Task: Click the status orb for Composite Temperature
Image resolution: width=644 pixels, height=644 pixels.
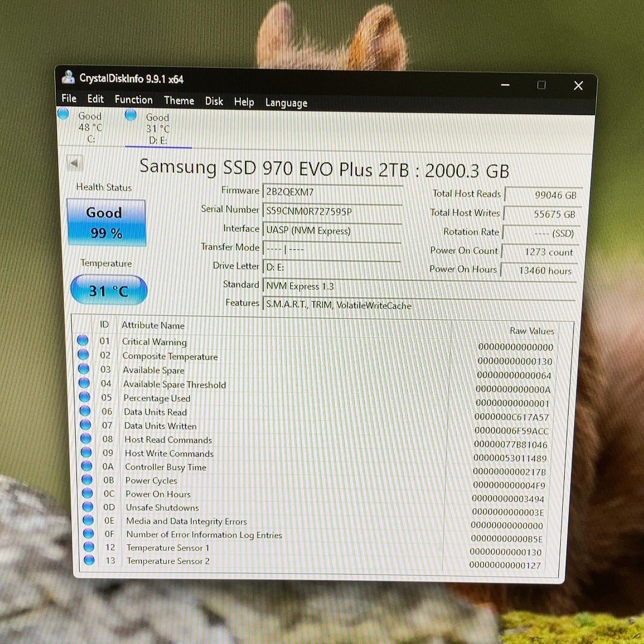Action: 83,355
